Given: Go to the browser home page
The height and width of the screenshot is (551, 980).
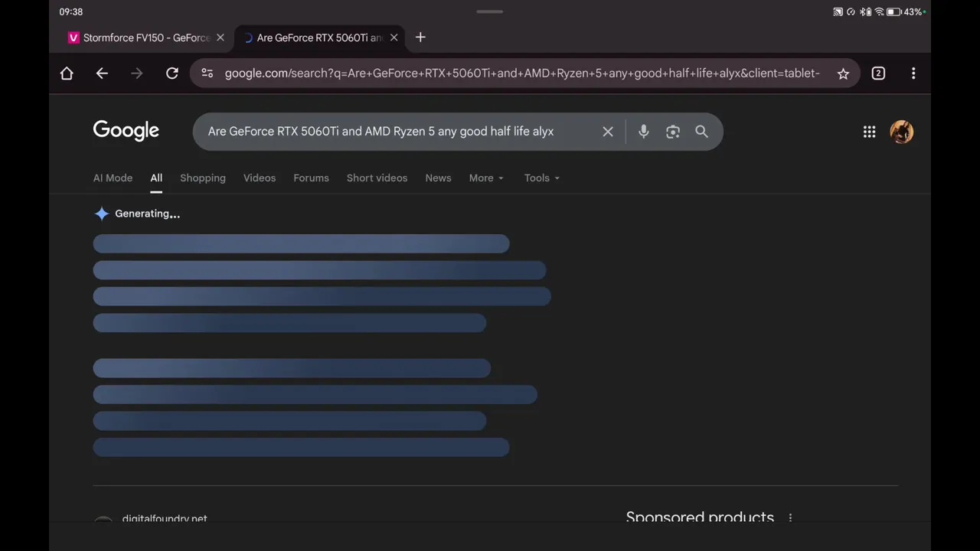Looking at the screenshot, I should click(67, 73).
